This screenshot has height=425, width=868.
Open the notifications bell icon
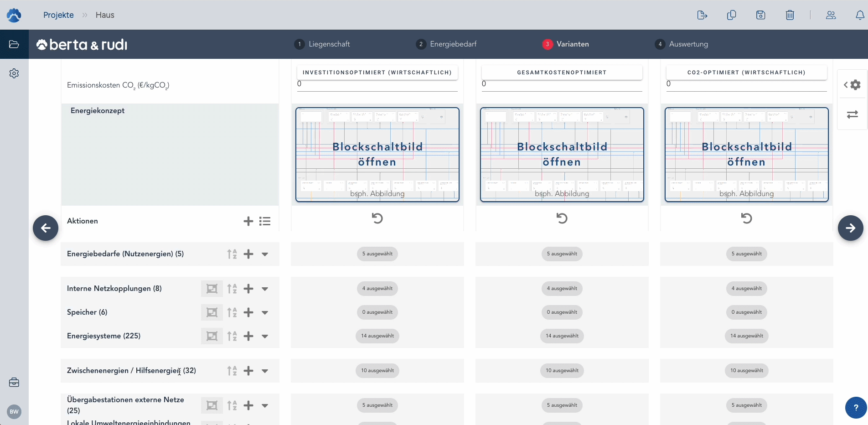pyautogui.click(x=859, y=15)
